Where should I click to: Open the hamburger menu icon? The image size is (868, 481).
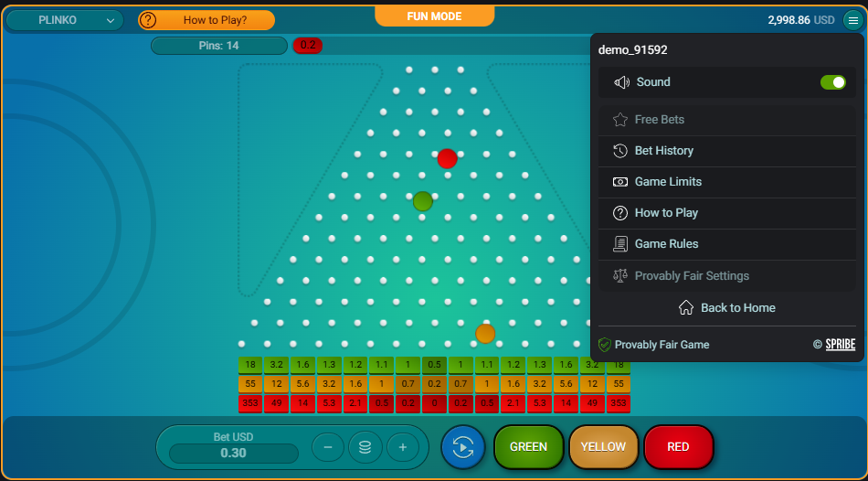pyautogui.click(x=852, y=20)
